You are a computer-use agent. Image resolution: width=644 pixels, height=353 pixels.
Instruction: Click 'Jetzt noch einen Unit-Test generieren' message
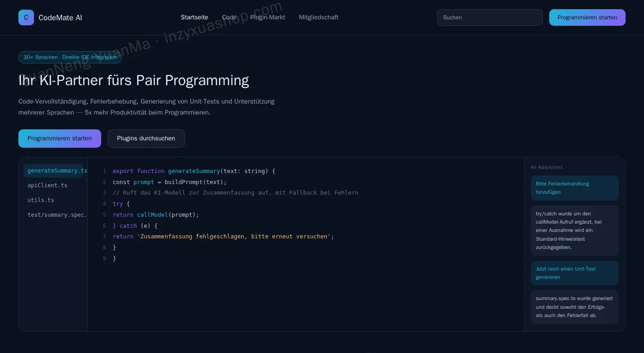[x=575, y=273]
